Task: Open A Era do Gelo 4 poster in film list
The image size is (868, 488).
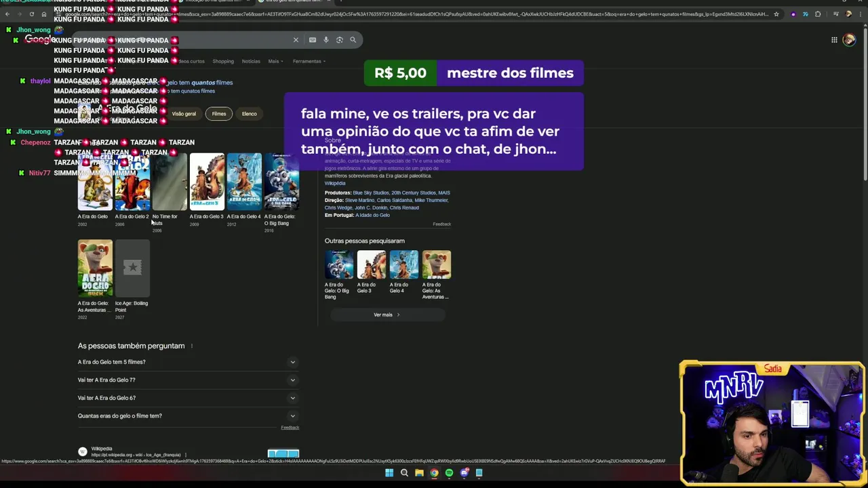Action: 244,182
